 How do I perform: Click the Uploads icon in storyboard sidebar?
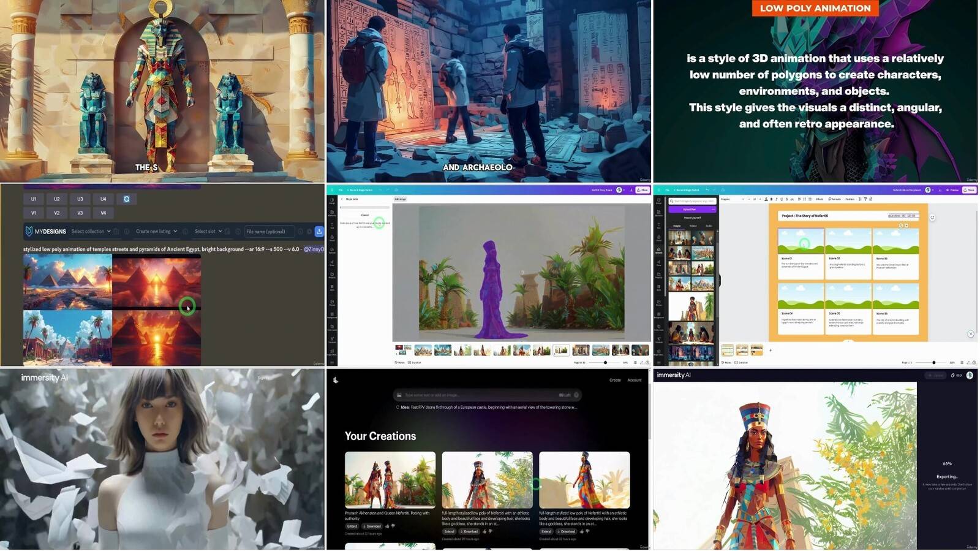658,250
